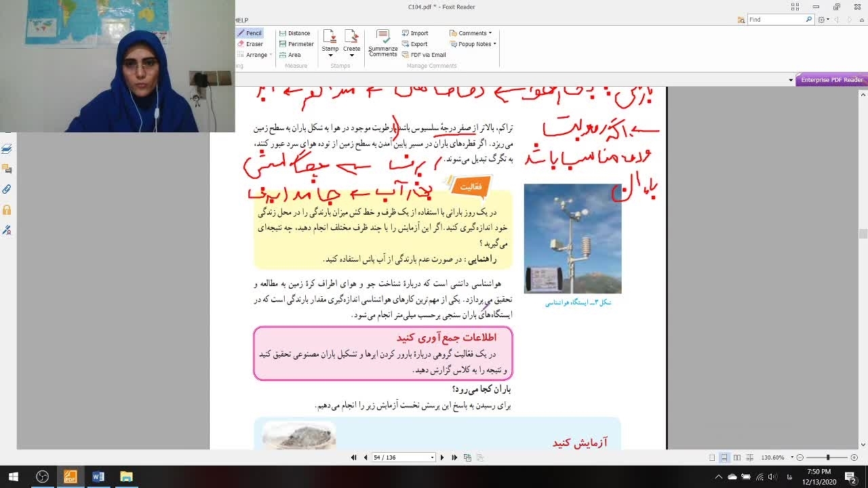868x488 pixels.
Task: Open the Layers panel in sidebar
Action: 7,148
